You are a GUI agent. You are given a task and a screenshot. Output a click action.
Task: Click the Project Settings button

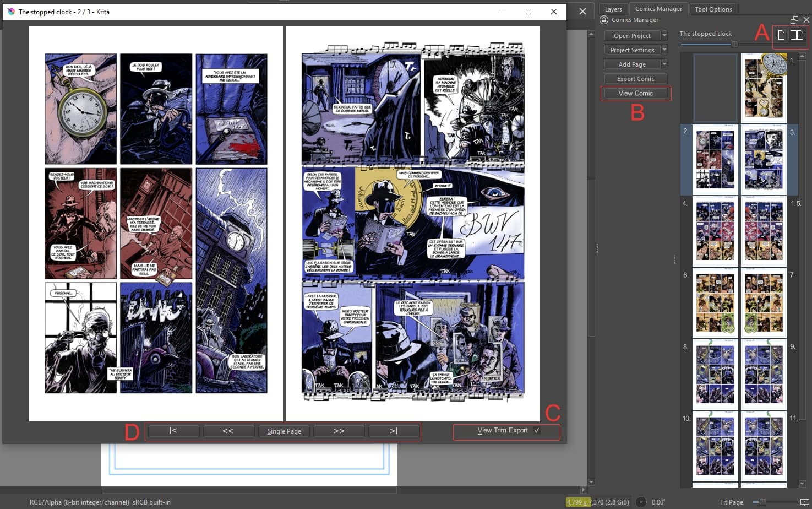[632, 50]
